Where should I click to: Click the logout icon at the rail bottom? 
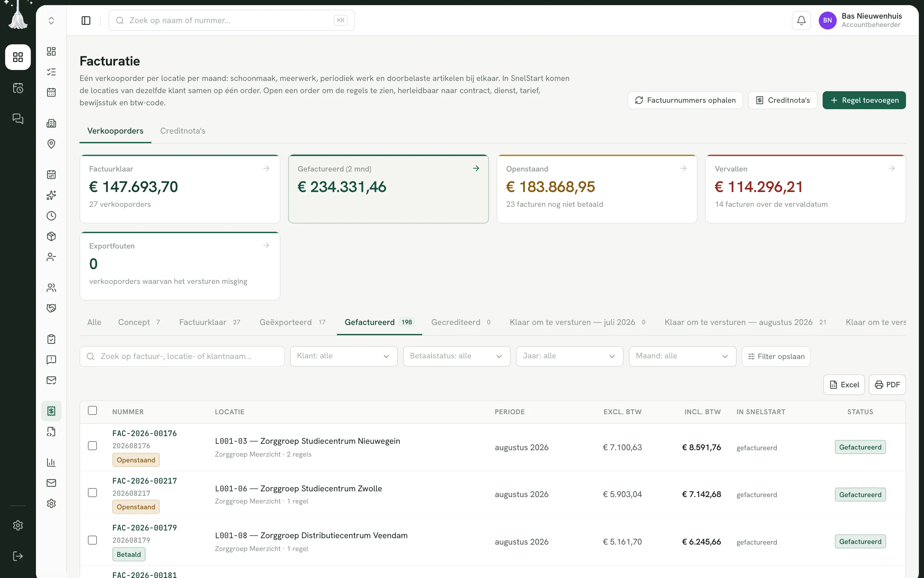pos(18,556)
